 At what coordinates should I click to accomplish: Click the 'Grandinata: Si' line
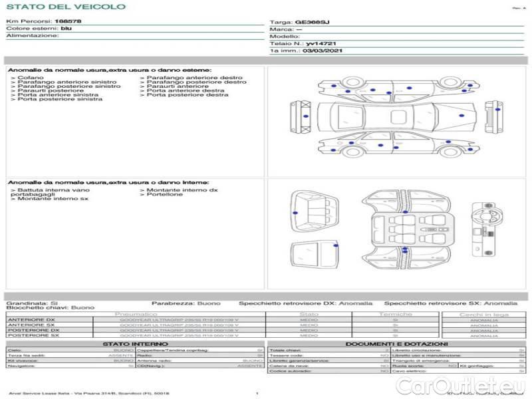(32, 303)
